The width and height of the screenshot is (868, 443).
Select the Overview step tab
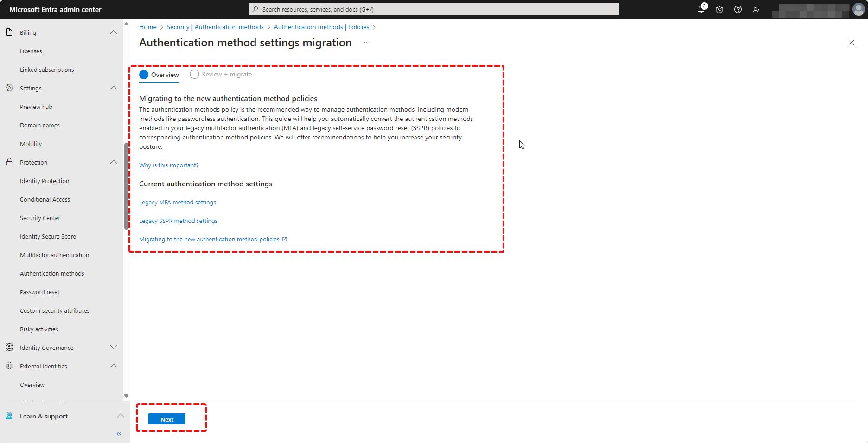tap(159, 75)
